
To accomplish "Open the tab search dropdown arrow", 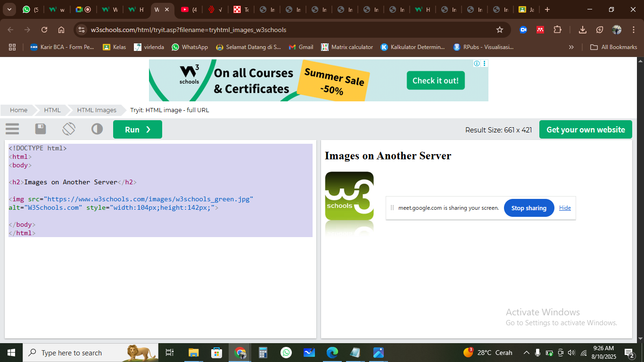I will [x=9, y=9].
